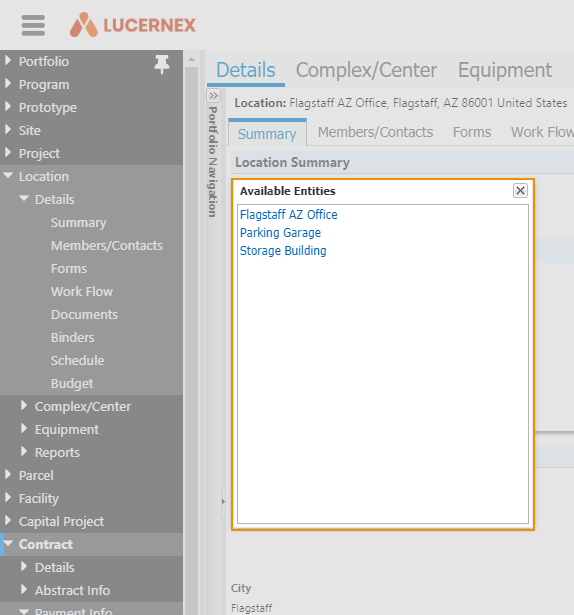Toggle the sidebar pin icon

tap(162, 64)
